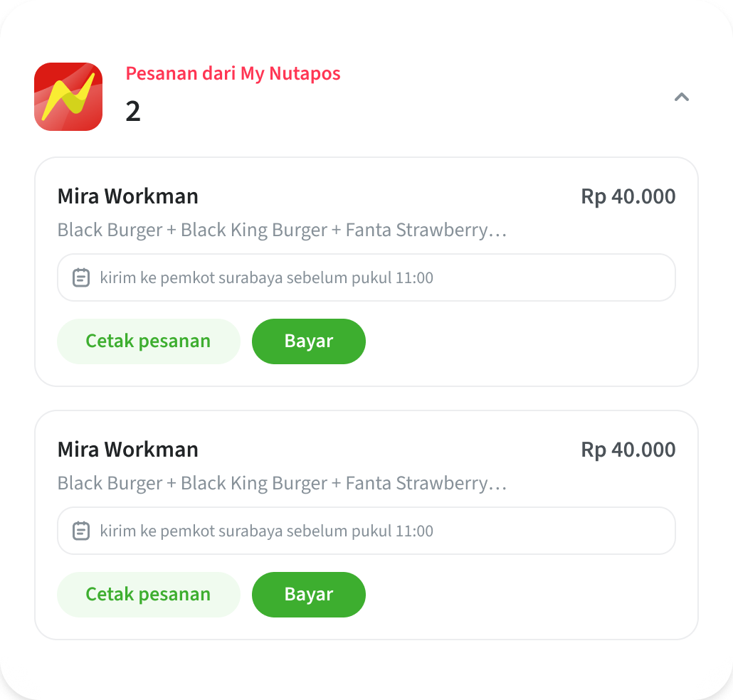
Task: Click the order count badge showing 2
Action: (132, 112)
